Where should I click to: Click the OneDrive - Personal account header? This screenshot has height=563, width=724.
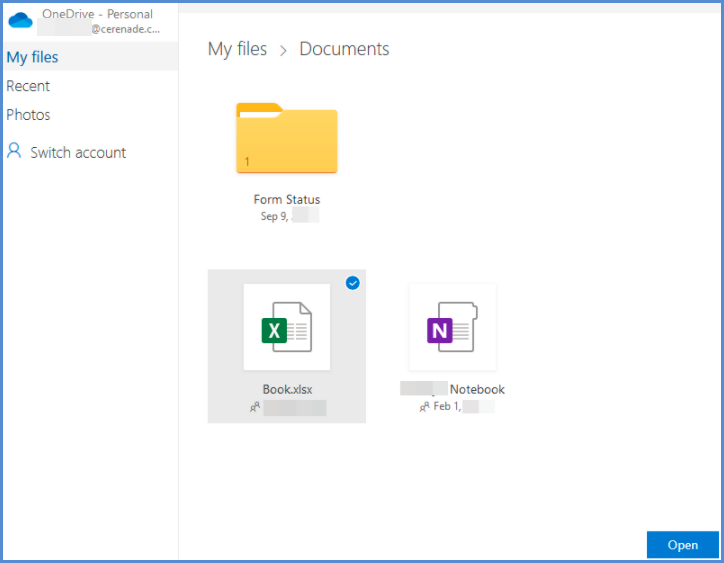point(97,14)
